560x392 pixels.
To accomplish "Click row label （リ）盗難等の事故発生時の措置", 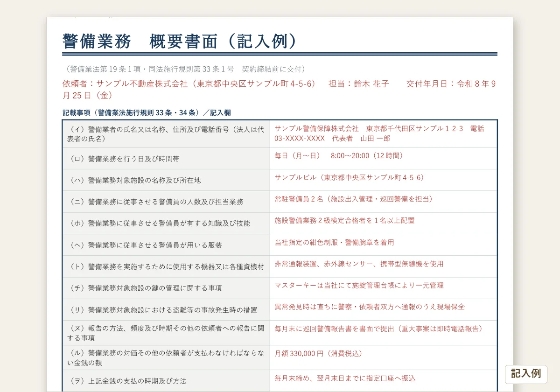I will point(166,309).
